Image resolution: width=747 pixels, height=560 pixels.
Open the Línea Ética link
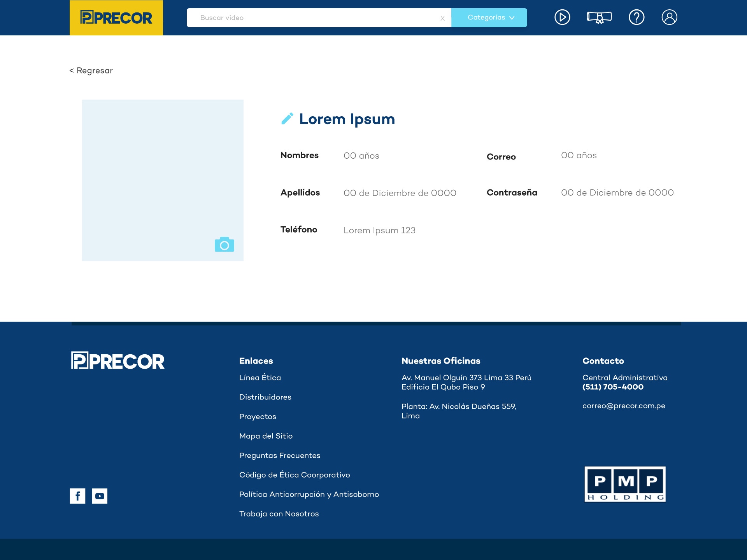[x=260, y=378]
